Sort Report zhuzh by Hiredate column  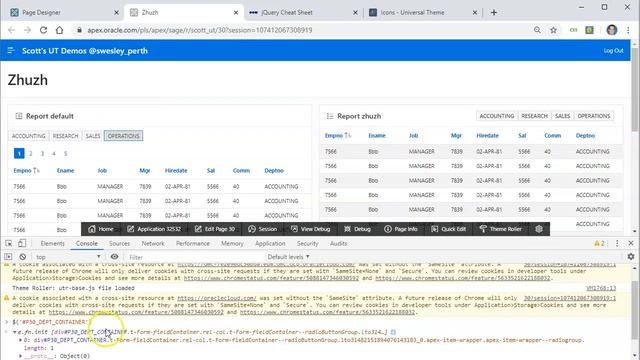point(487,136)
